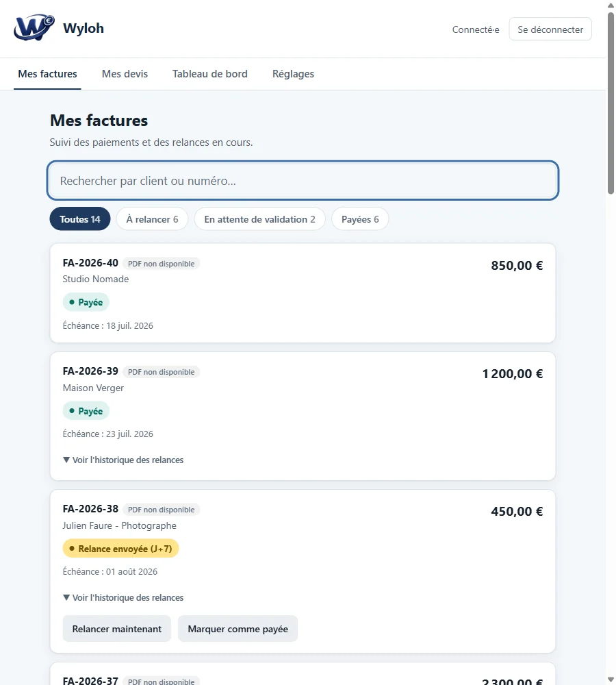616x685 pixels.
Task: Open the Mes devis tab
Action: (x=125, y=74)
